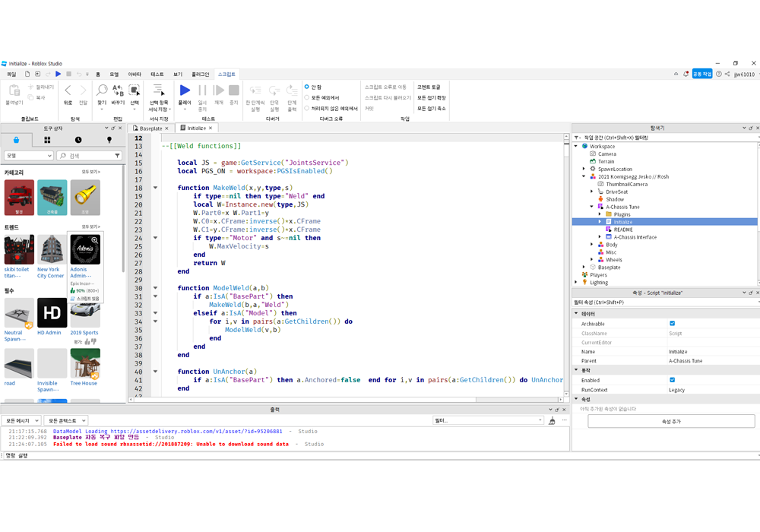Click the 속성 추가 (Add Attribute) button

[x=671, y=422]
